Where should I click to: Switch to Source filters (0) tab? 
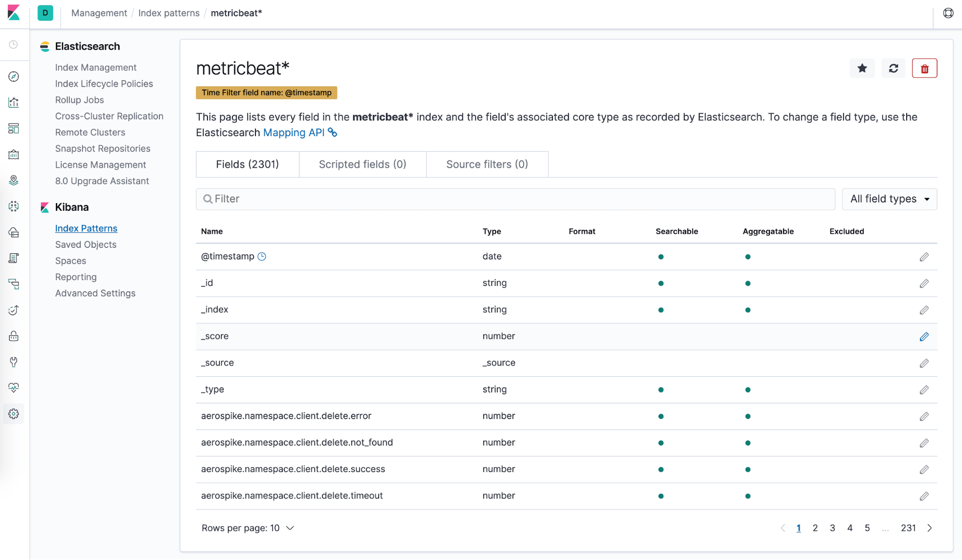(487, 165)
